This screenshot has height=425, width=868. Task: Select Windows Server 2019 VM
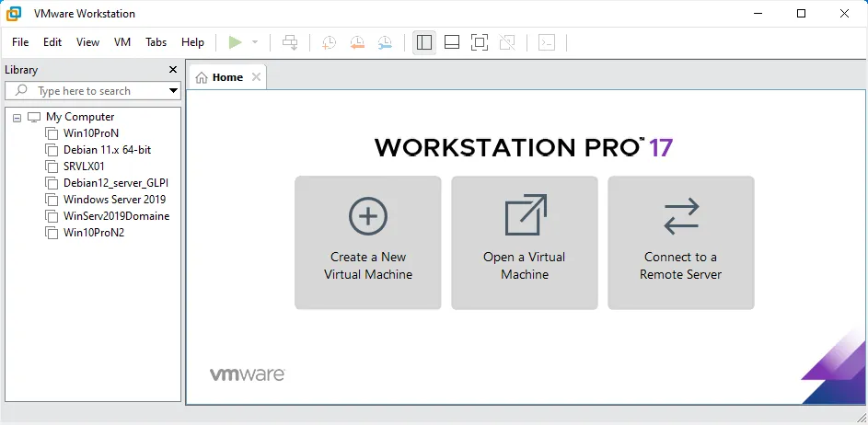[x=114, y=200]
